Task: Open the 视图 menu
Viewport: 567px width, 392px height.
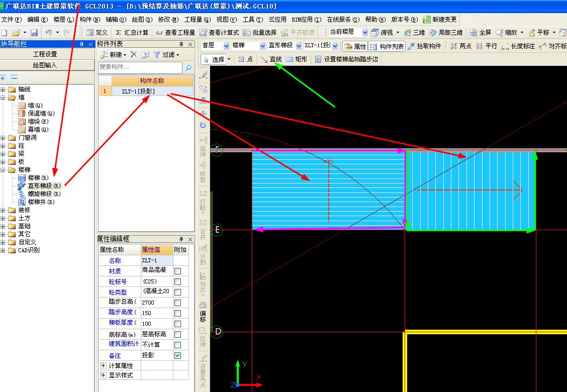Action: pyautogui.click(x=226, y=20)
